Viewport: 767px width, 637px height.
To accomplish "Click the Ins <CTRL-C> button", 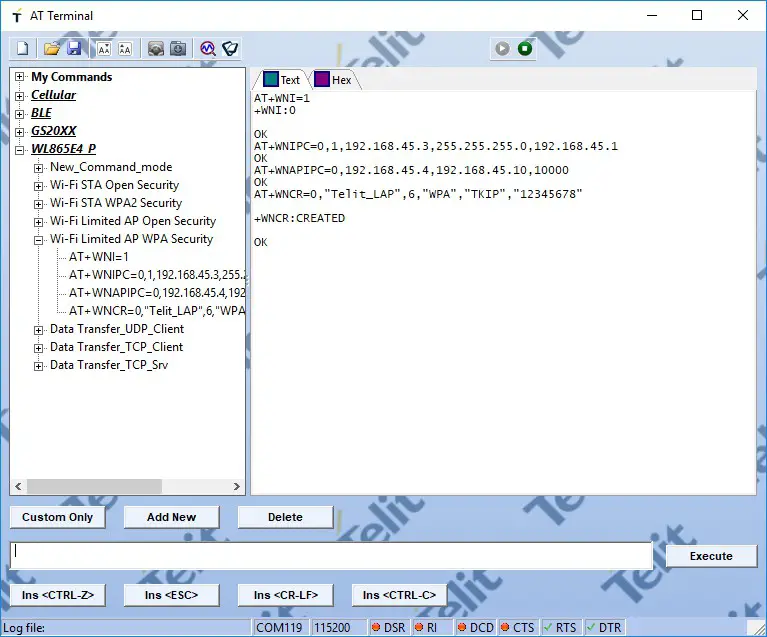I will (399, 595).
